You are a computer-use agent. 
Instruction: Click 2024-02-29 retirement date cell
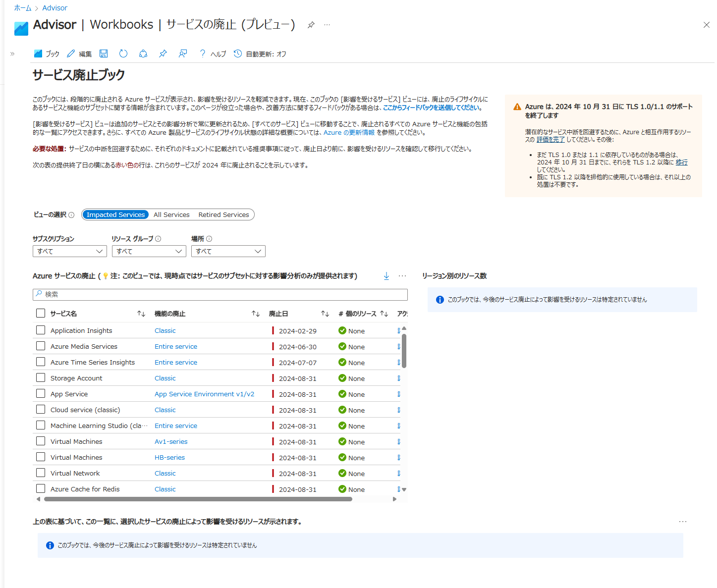297,331
